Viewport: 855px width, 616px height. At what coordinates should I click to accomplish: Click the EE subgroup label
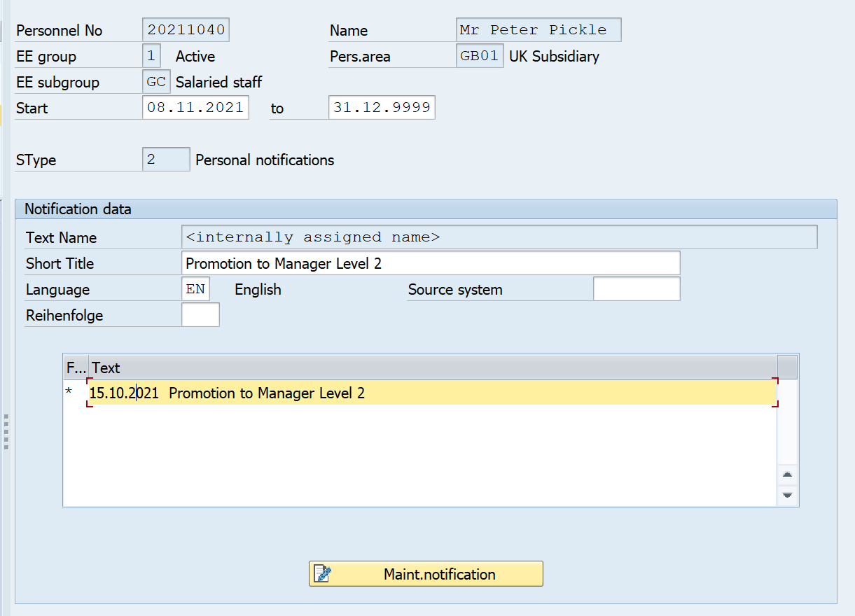click(x=57, y=82)
